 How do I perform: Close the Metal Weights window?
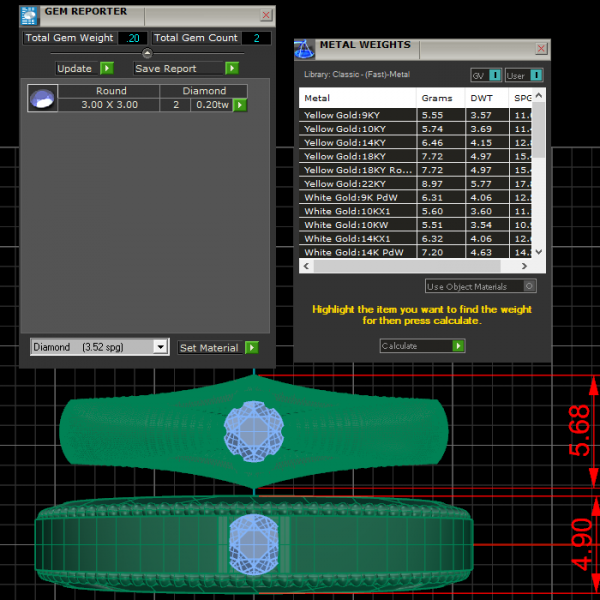[x=541, y=47]
